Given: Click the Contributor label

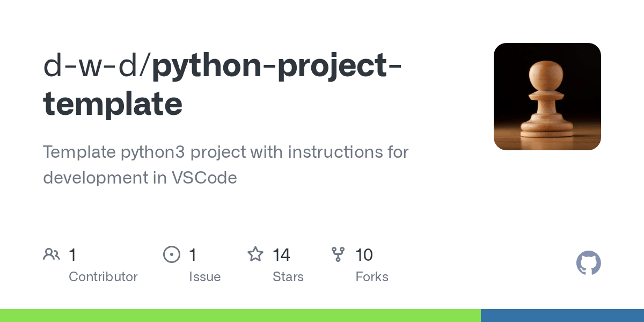Looking at the screenshot, I should coord(103,277).
